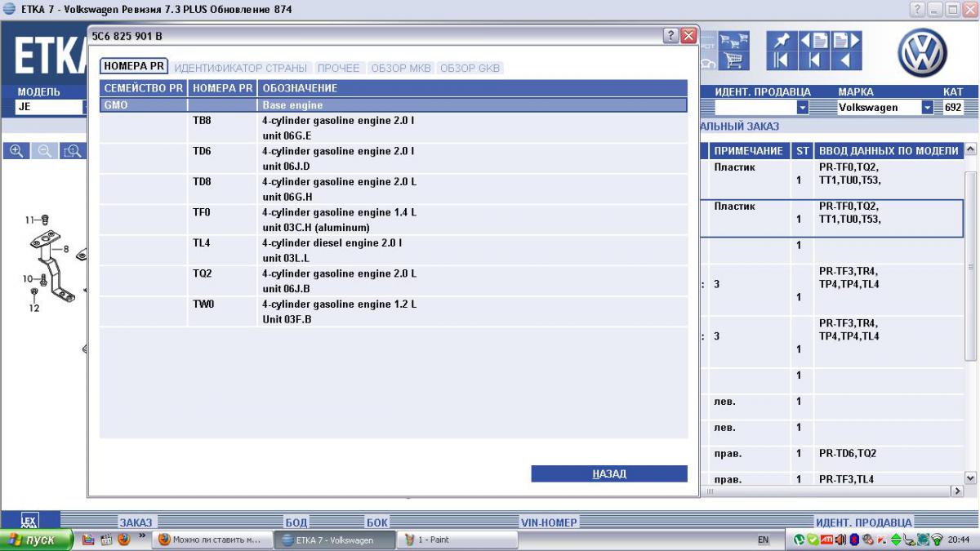Screen dimensions: 980x551
Task: Click the VIN-НОМЕР bottom bar button
Action: pyautogui.click(x=549, y=522)
